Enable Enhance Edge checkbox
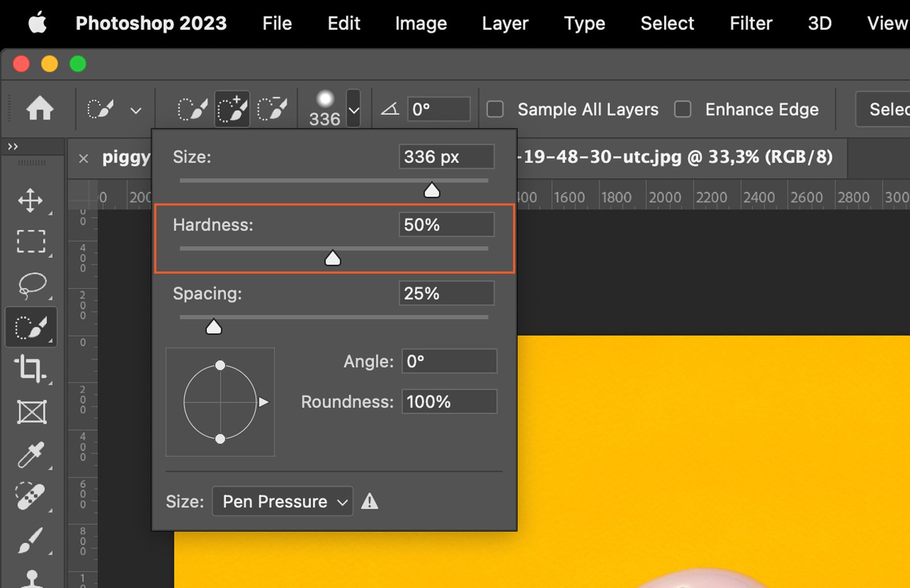This screenshot has width=910, height=588. pyautogui.click(x=682, y=109)
